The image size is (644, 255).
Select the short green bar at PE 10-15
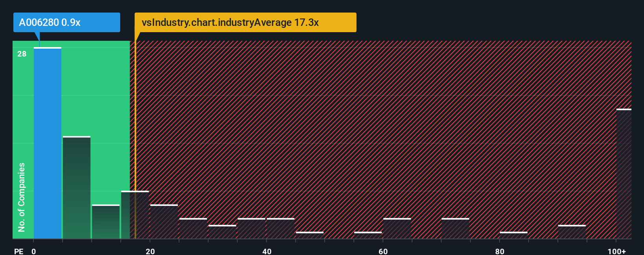(106, 222)
